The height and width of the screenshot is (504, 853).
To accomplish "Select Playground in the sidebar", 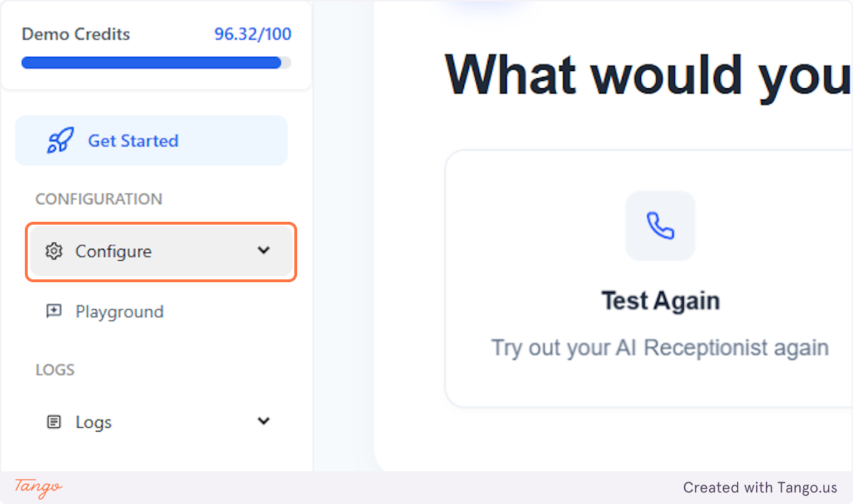I will click(x=119, y=311).
